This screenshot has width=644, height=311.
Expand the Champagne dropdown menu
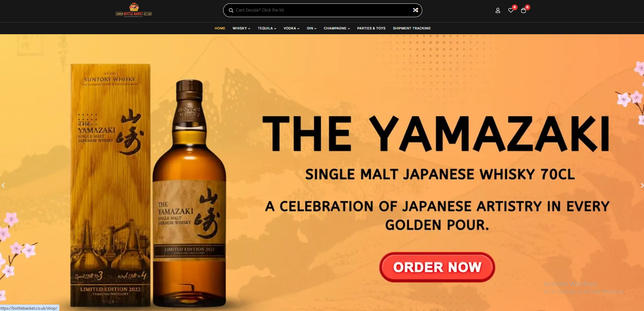[337, 28]
